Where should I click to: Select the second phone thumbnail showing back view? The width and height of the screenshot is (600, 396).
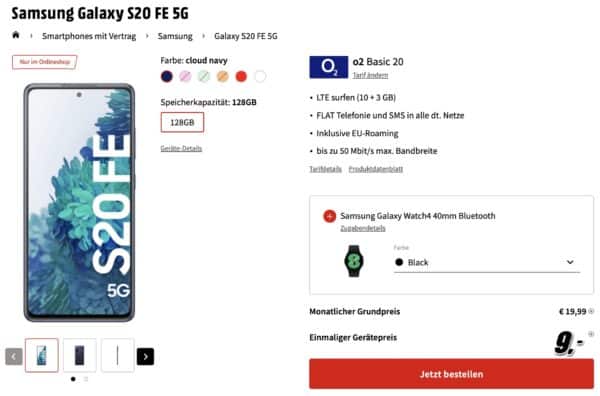[x=80, y=355]
